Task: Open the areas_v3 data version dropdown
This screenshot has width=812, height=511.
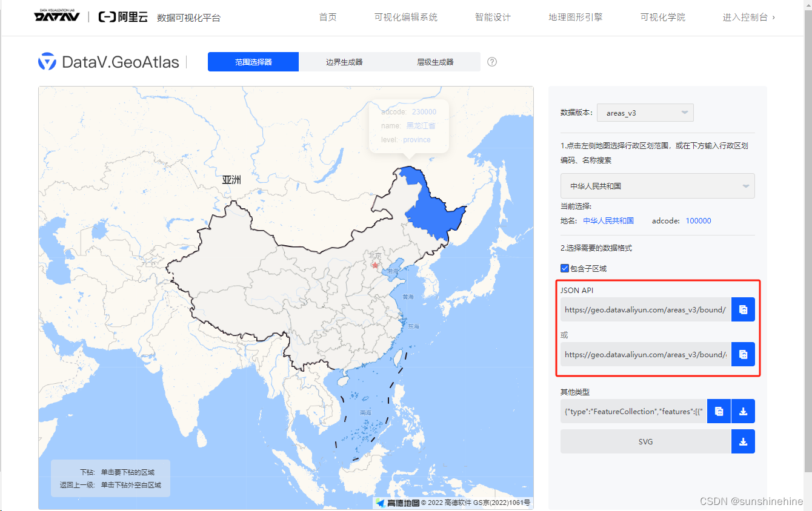Action: (645, 112)
